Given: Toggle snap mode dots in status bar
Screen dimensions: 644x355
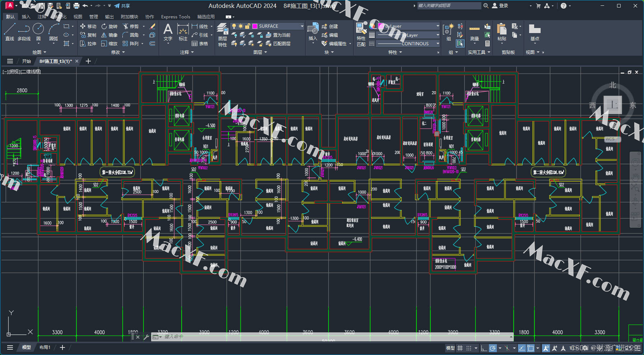Looking at the screenshot, I should pyautogui.click(x=468, y=348).
